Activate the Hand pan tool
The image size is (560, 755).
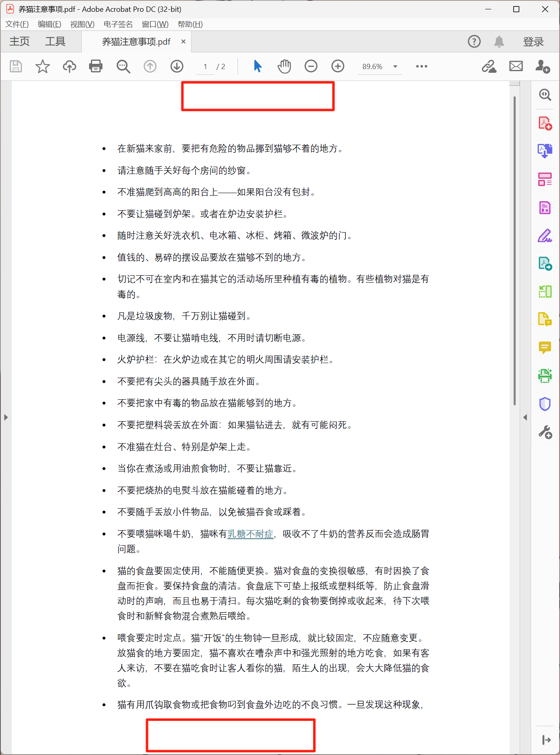coord(284,66)
